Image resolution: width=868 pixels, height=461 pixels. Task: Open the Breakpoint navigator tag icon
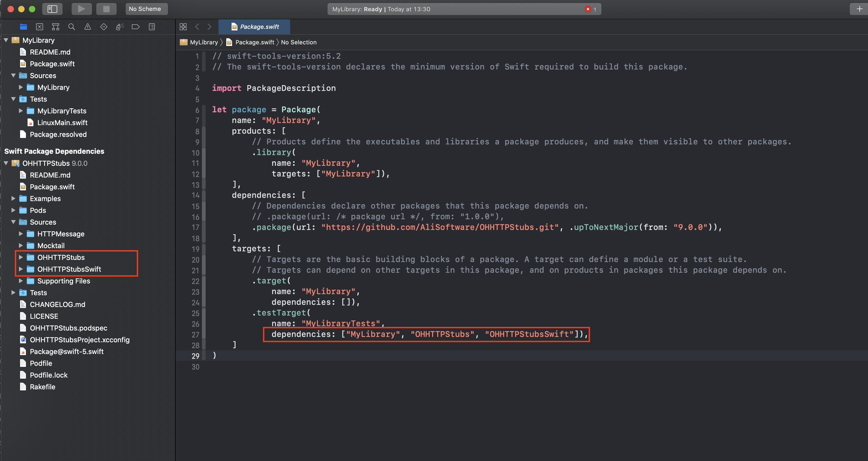pos(136,27)
